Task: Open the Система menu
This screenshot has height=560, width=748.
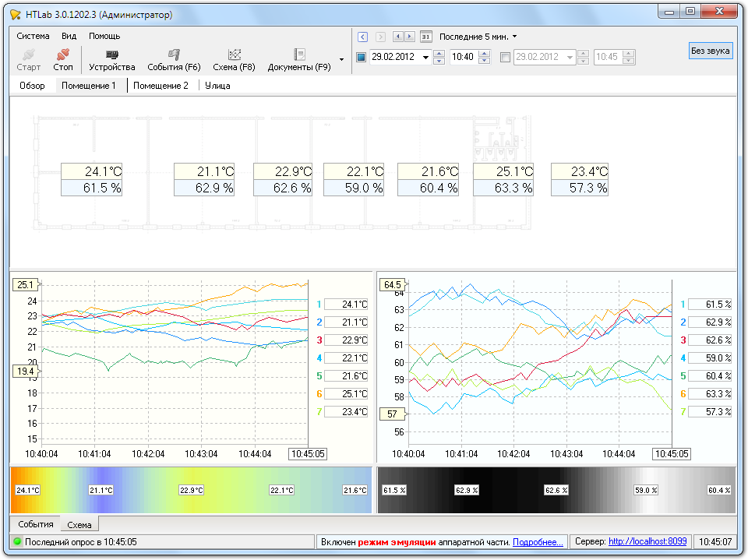Action: tap(33, 36)
